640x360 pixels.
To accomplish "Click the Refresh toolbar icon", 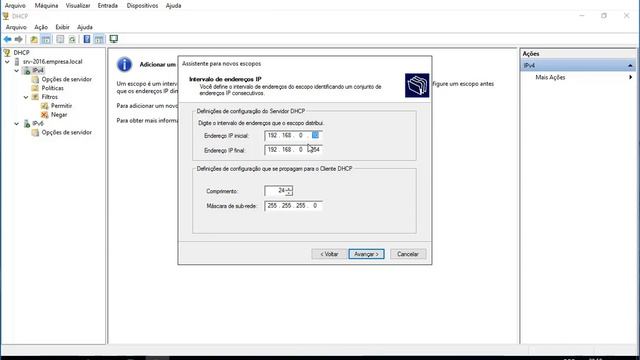I will click(72, 39).
